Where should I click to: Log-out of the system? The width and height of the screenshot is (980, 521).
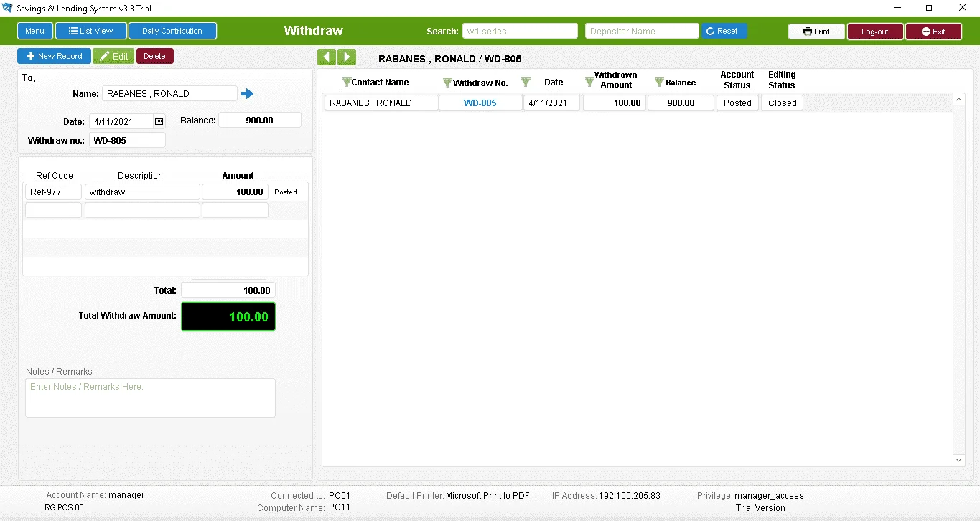[875, 32]
